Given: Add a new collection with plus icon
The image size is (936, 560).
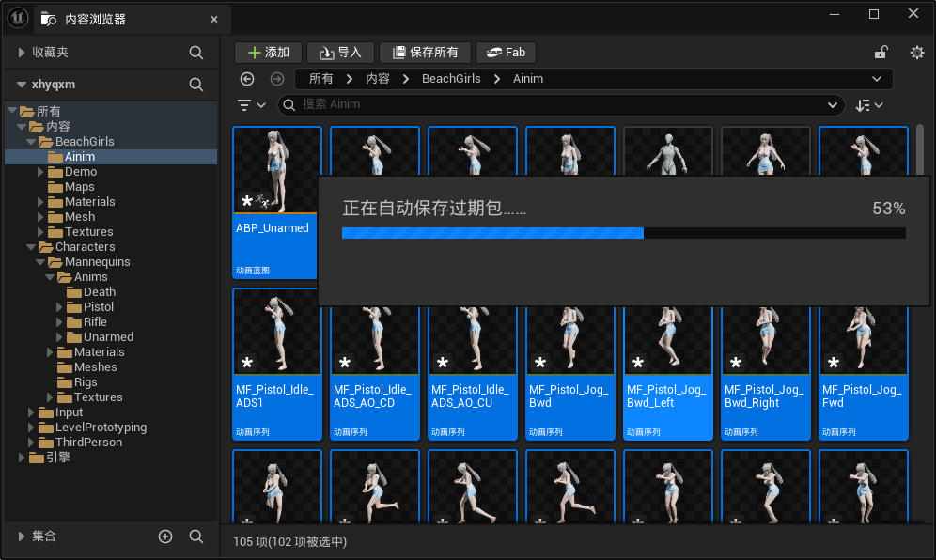Looking at the screenshot, I should click(165, 537).
